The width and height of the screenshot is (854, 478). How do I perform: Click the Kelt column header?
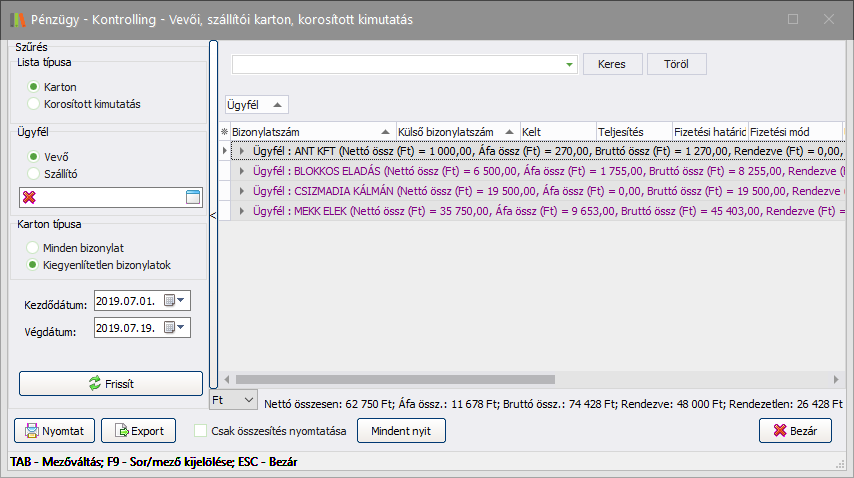pyautogui.click(x=556, y=132)
